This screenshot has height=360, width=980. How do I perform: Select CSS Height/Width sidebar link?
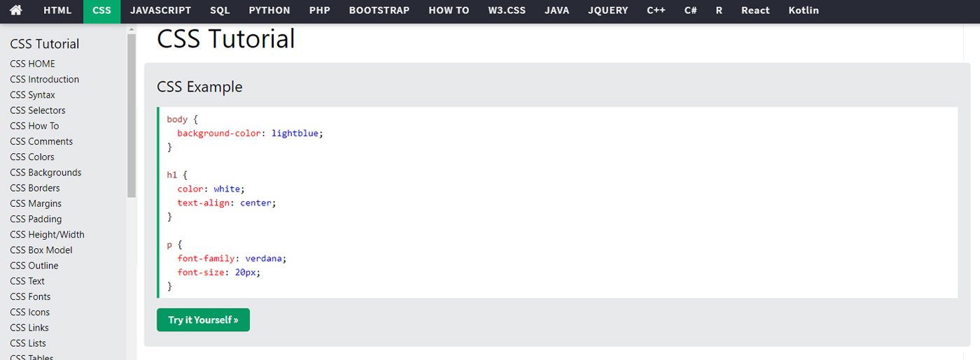(x=47, y=235)
